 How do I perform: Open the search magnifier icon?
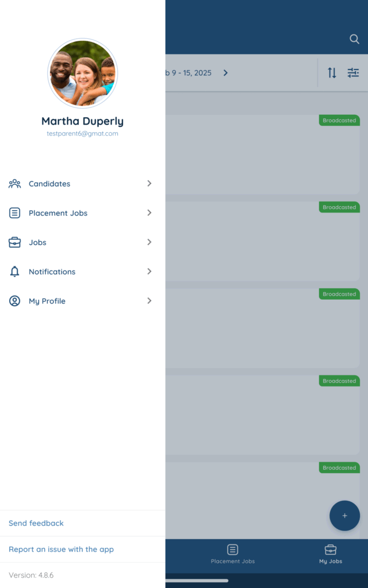(x=354, y=39)
